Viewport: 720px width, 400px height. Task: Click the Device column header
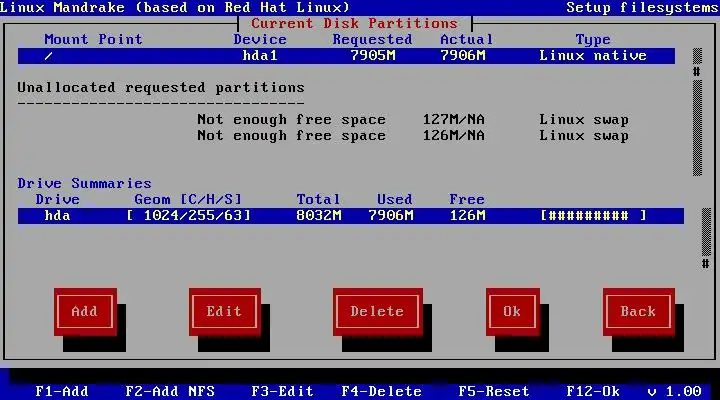[260, 39]
